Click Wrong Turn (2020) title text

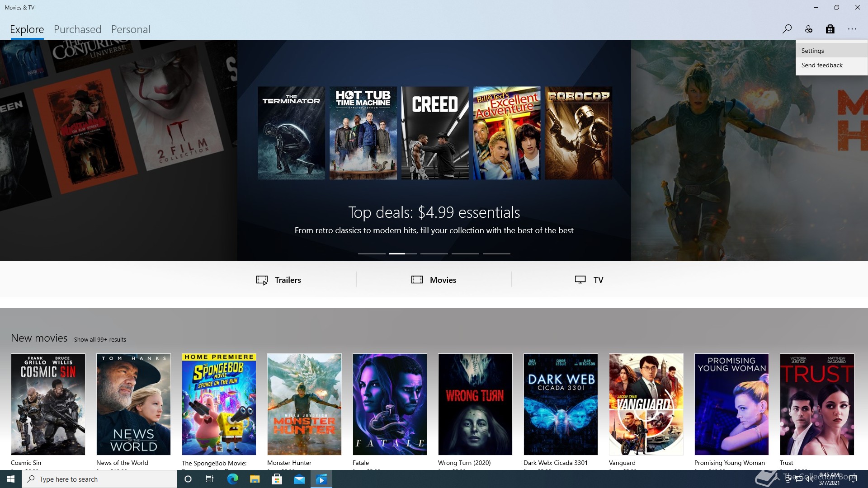(464, 463)
